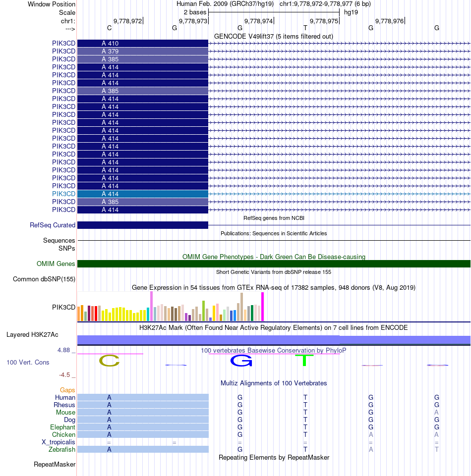Click the Zebrafish row's codon block with A
Viewport: 471px width, 476px height.
pos(143,449)
